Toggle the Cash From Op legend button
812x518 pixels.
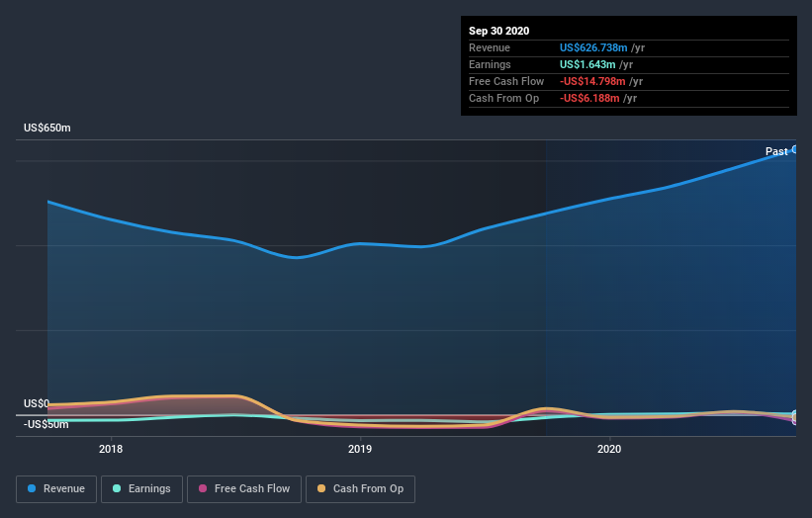tap(360, 489)
